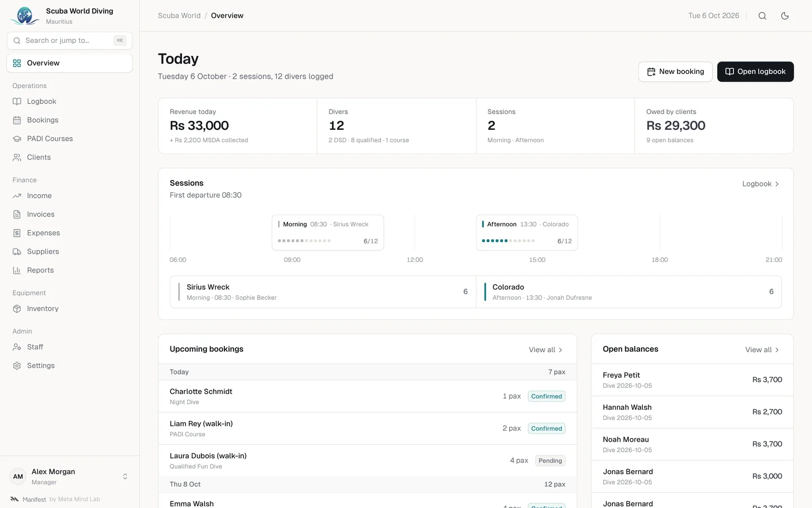Click the Manifest logo in footer
This screenshot has height=508, width=812.
(x=15, y=499)
